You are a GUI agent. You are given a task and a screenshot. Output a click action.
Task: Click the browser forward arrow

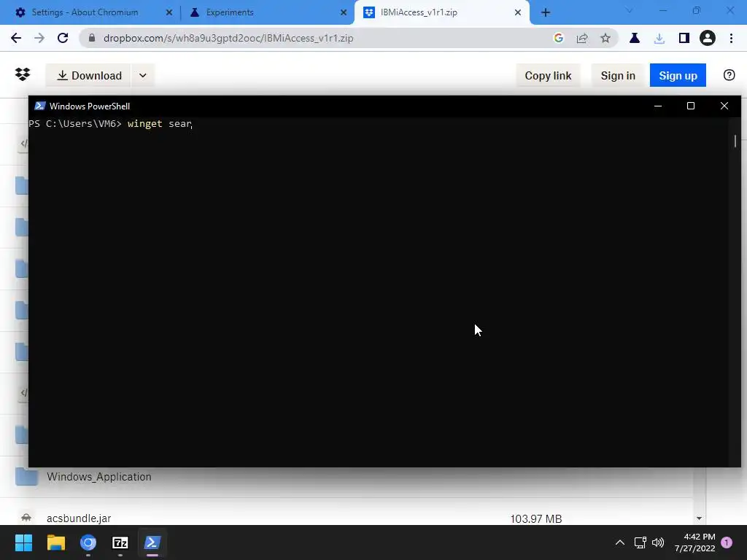tap(39, 38)
